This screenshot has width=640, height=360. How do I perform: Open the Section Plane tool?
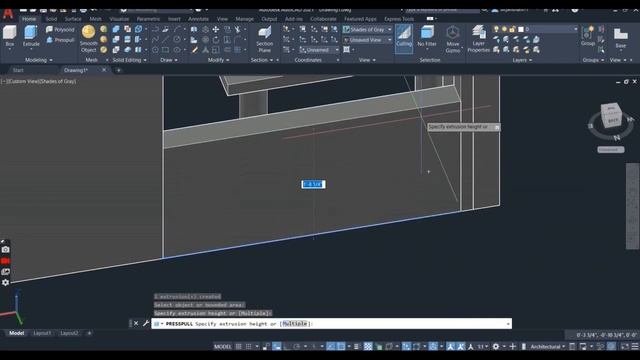point(264,39)
